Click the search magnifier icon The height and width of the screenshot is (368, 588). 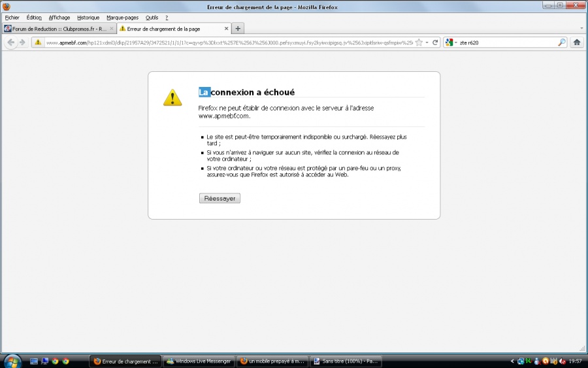coord(561,42)
